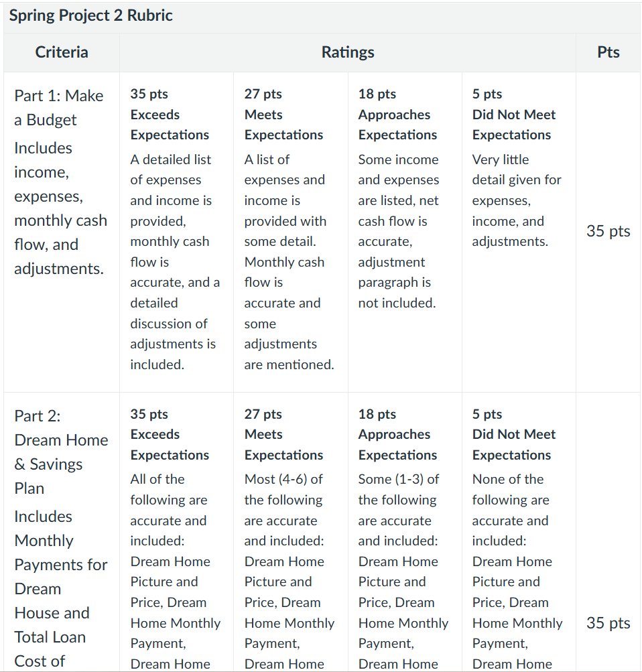Click 'None of the following are accurate' text
642x672 pixels.
coord(517,572)
